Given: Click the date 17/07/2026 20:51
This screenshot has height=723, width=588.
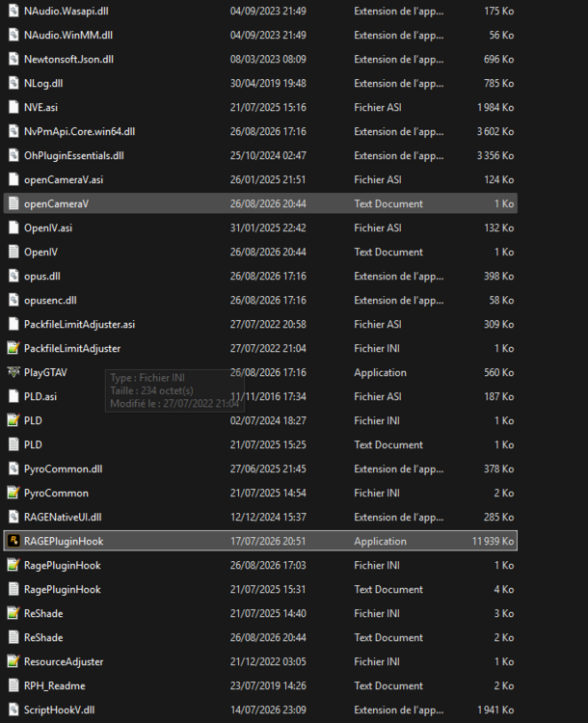Looking at the screenshot, I should coord(268,541).
